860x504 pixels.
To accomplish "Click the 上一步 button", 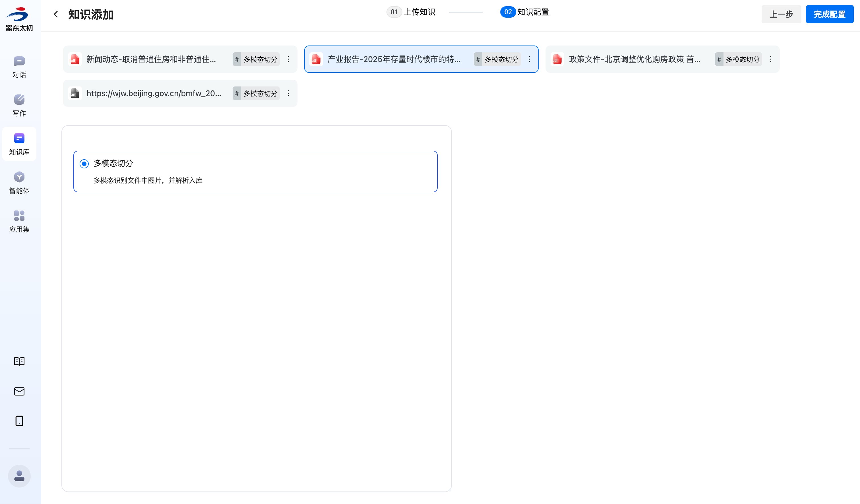I will (781, 14).
